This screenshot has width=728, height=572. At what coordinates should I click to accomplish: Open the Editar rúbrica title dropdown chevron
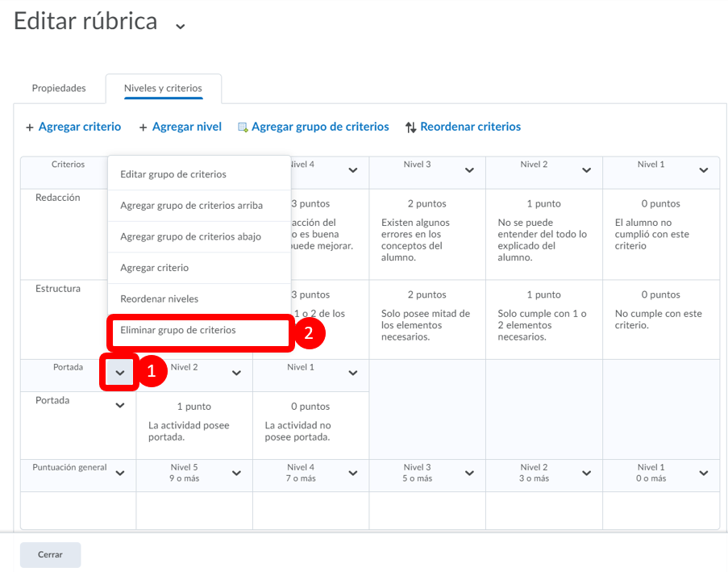click(181, 26)
